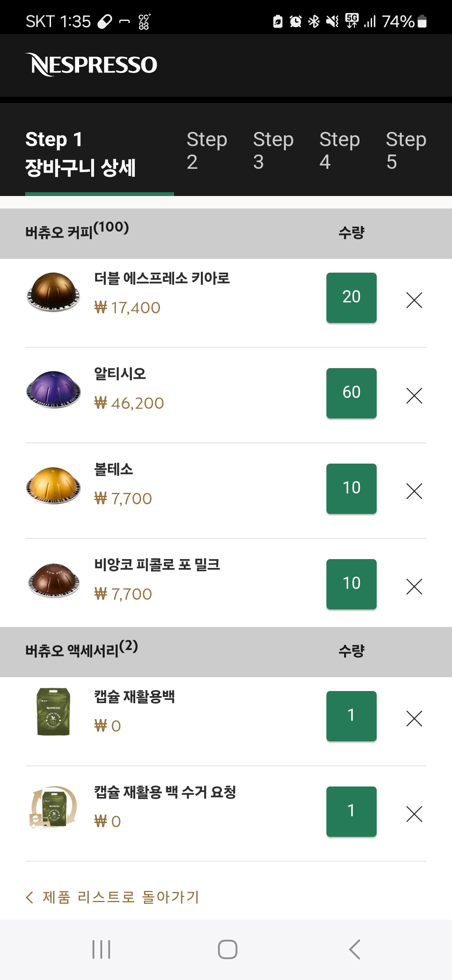Screen dimensions: 452x980
Task: Switch to Step 2 tab
Action: [207, 150]
